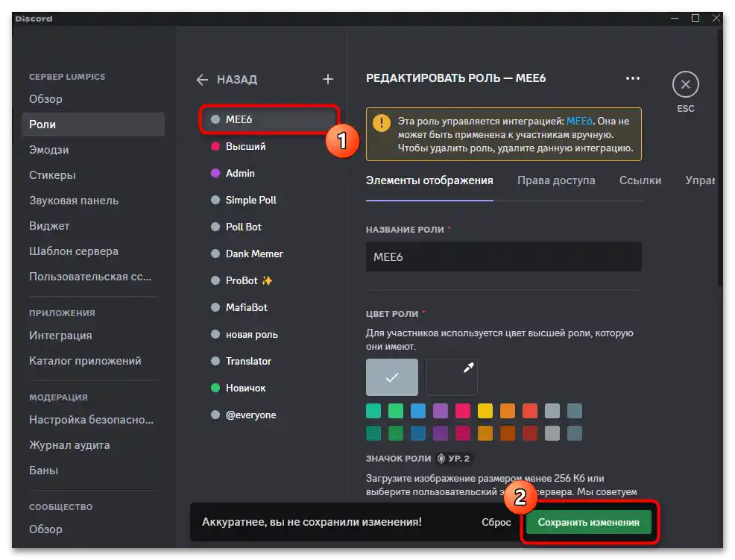Viewport: 735px width, 560px height.
Task: Close settings with the ESC circle button
Action: point(685,84)
